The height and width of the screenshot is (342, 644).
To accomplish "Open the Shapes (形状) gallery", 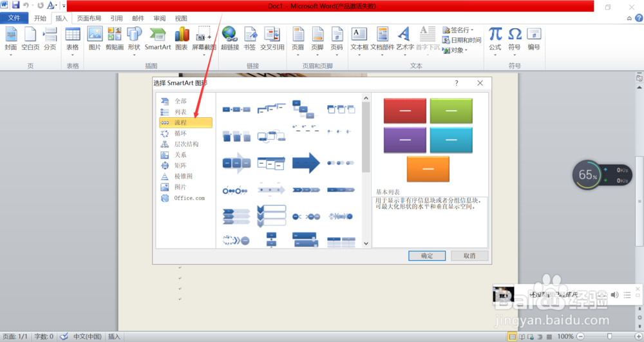I will coord(135,41).
